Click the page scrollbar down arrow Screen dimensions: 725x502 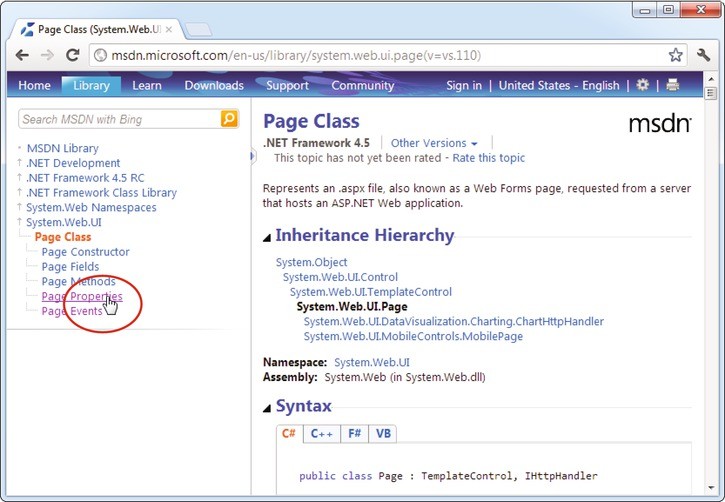(711, 488)
